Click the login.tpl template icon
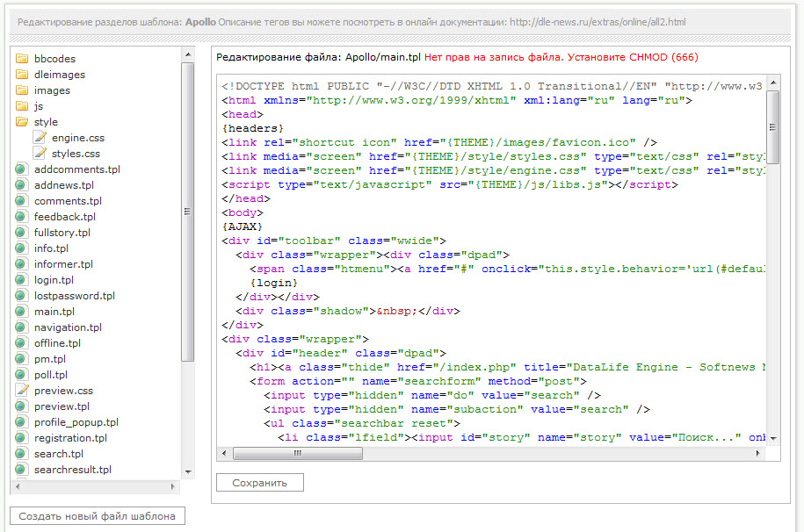 21,280
